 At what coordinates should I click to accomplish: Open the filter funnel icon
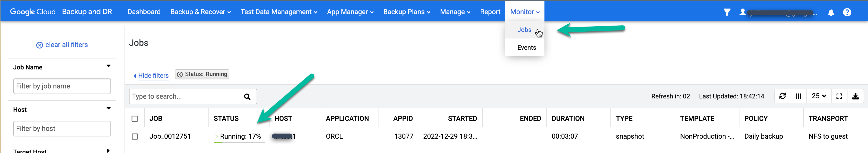pyautogui.click(x=727, y=12)
